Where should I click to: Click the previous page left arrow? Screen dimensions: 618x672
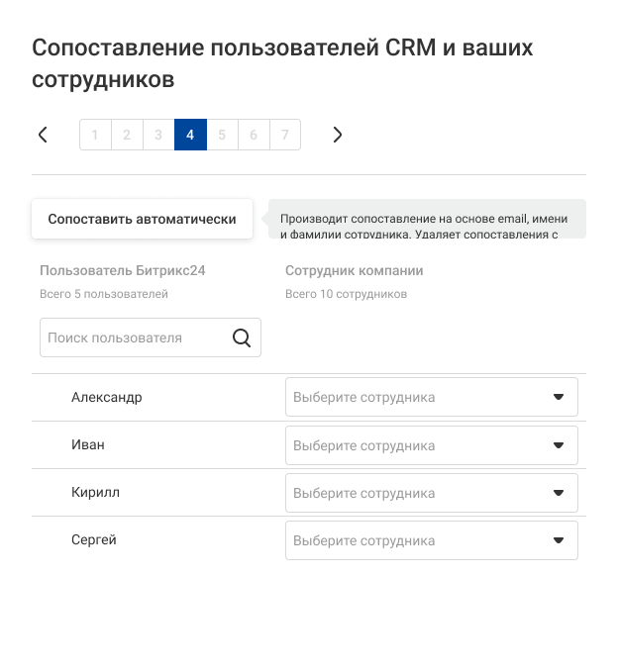pyautogui.click(x=43, y=135)
